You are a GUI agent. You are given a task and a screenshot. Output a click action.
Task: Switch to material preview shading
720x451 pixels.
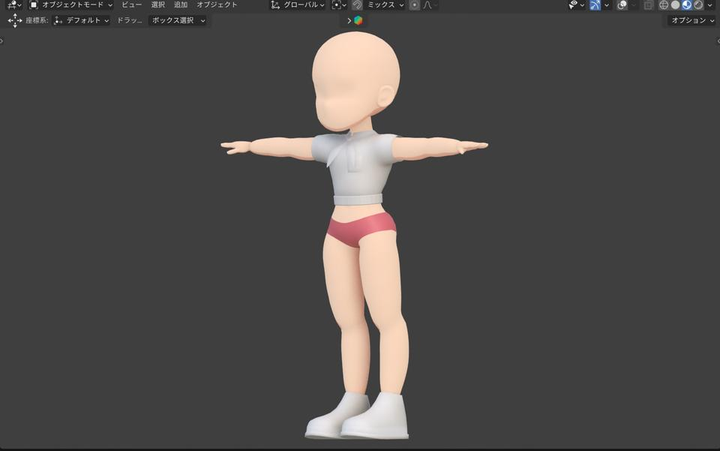click(686, 5)
